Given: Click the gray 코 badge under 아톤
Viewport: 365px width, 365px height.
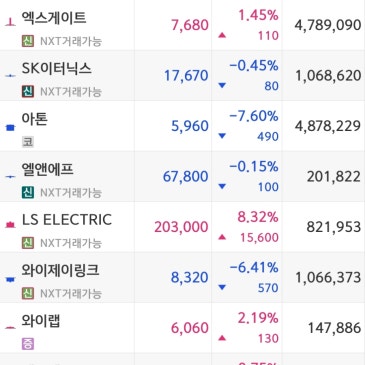Looking at the screenshot, I should pyautogui.click(x=28, y=142).
